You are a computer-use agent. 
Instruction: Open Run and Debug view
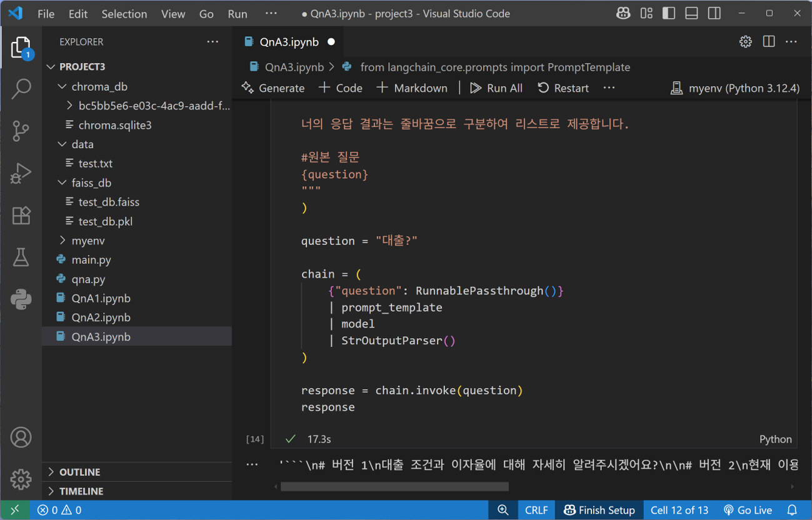click(x=21, y=173)
